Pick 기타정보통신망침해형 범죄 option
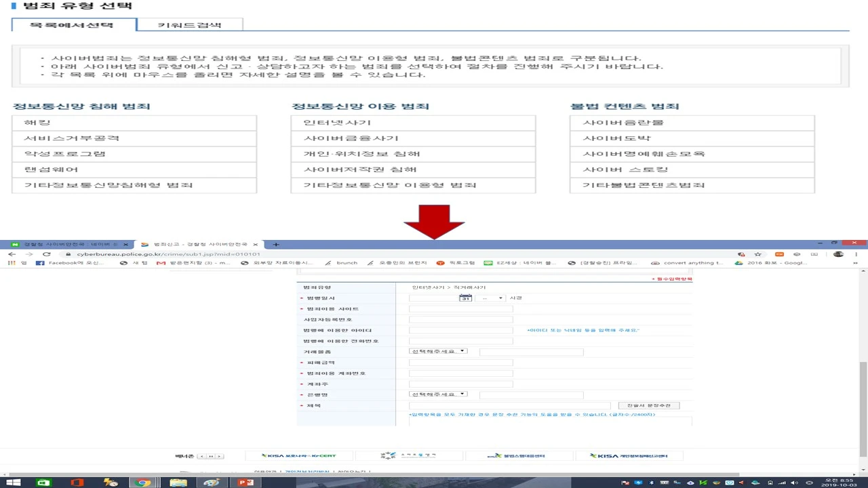The image size is (868, 488). [x=134, y=185]
